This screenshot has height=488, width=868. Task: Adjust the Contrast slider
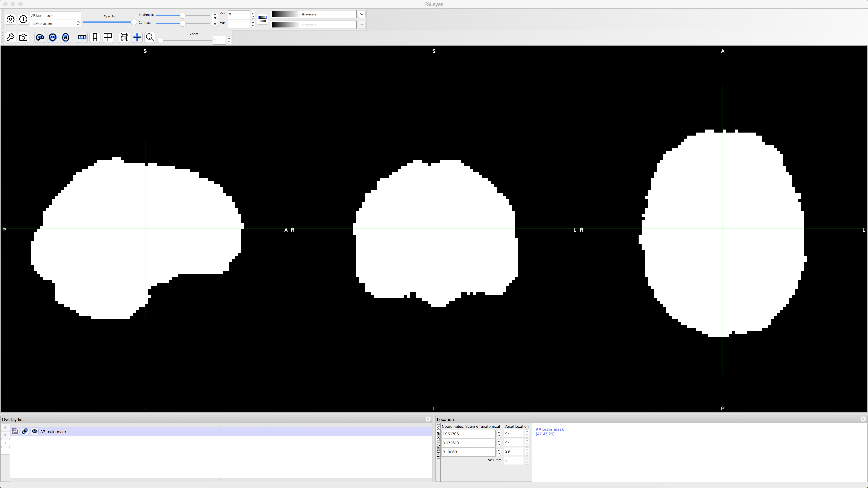[x=183, y=24]
